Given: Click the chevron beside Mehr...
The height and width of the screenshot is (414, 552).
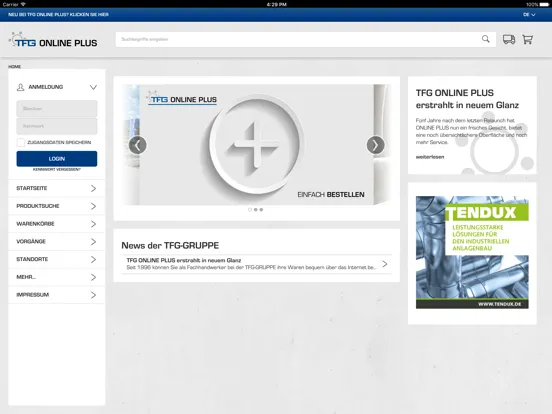Looking at the screenshot, I should [93, 277].
